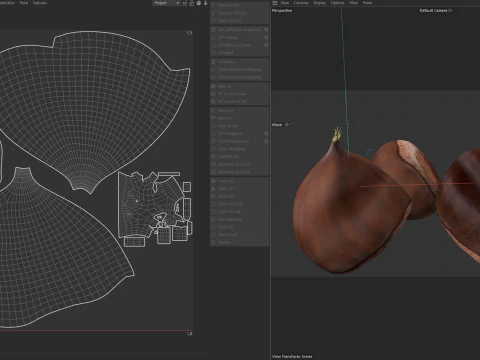Click the Remap command at list bottom
This screenshot has height=360, width=480.
pos(240,242)
